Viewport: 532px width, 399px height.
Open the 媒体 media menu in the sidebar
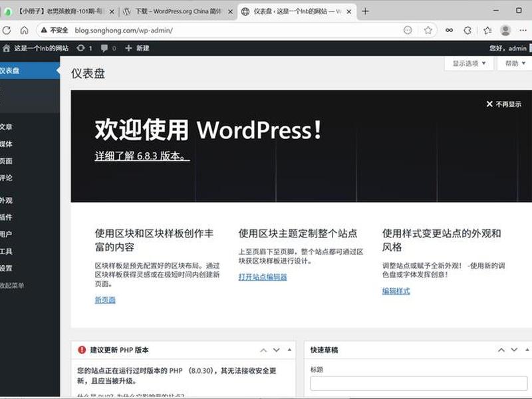pyautogui.click(x=29, y=144)
